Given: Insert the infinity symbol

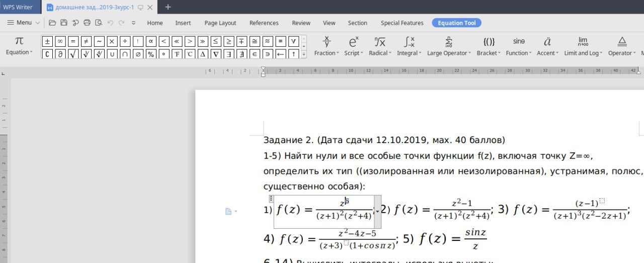Looking at the screenshot, I should point(60,41).
